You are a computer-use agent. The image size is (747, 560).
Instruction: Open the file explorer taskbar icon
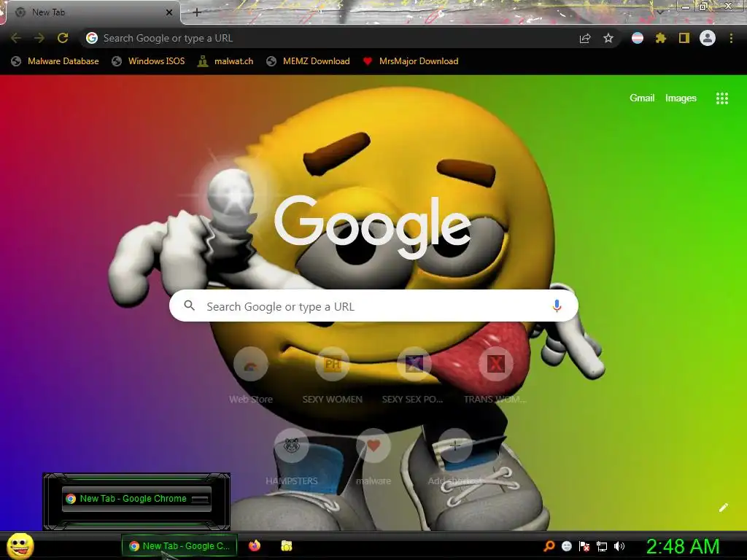[x=286, y=545]
